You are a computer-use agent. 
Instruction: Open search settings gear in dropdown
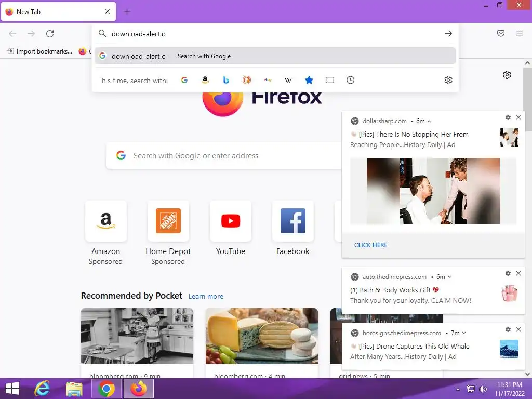448,80
